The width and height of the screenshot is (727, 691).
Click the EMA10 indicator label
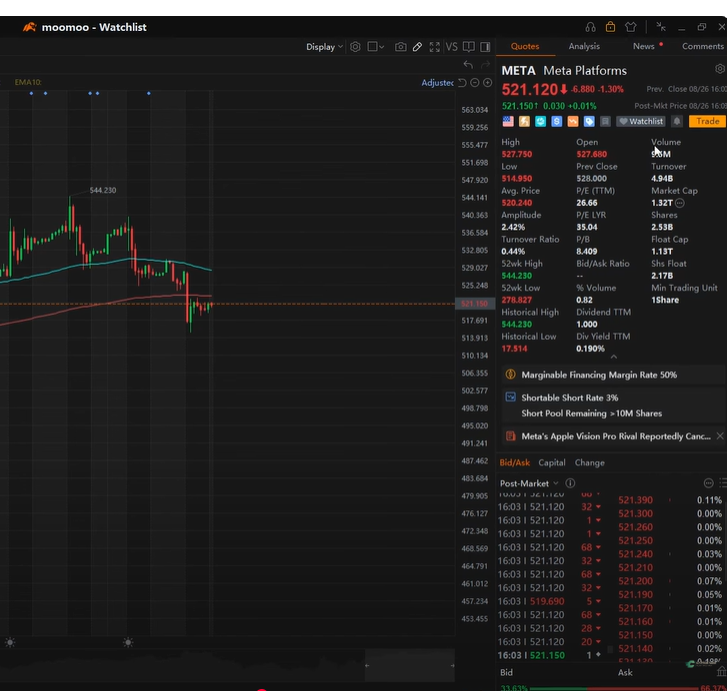coord(28,82)
